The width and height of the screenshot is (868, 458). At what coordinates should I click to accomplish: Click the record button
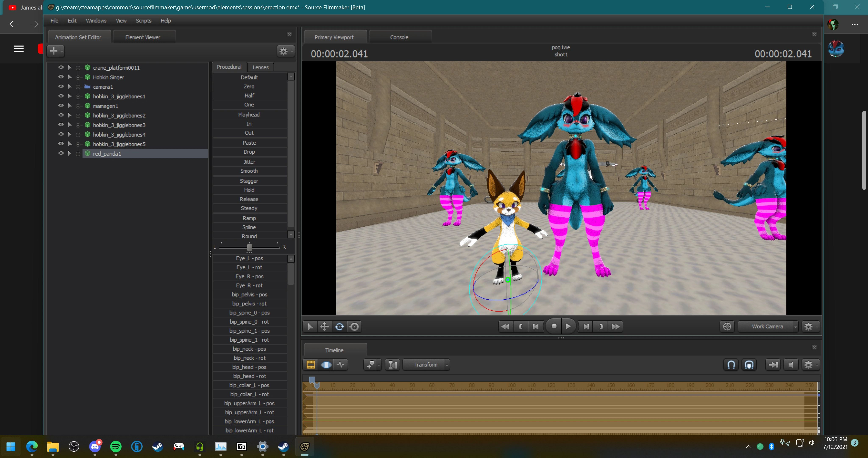[554, 326]
